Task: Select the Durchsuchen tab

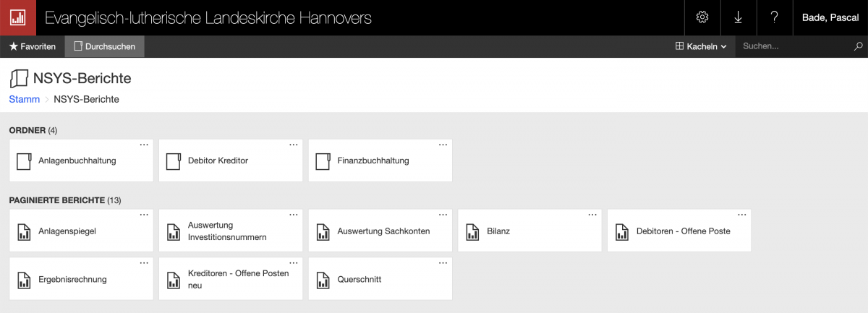Action: 104,46
